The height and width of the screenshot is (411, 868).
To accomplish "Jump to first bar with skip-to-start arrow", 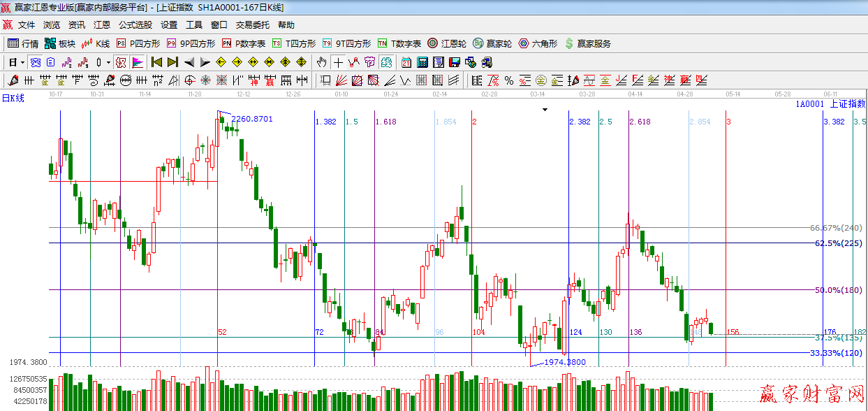I will pos(157,62).
